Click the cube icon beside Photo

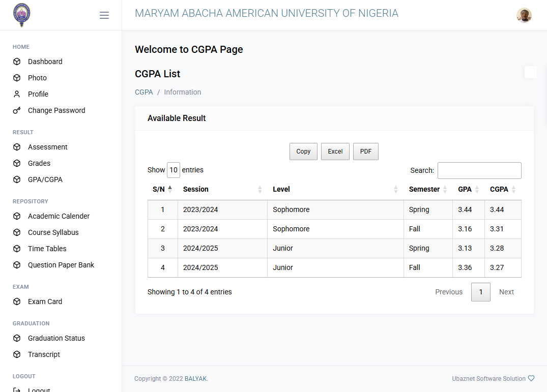click(17, 78)
